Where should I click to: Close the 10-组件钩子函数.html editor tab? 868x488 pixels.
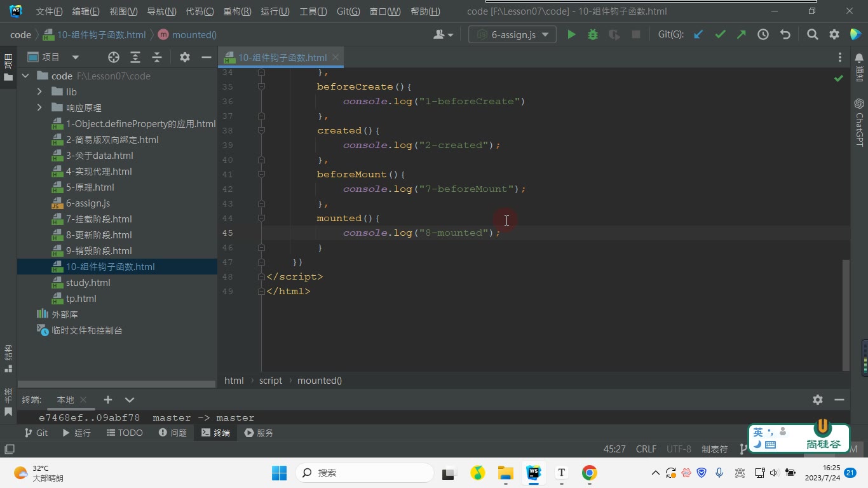pos(336,57)
